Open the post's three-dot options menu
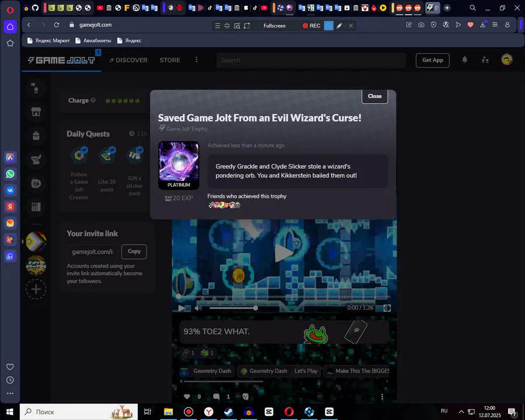 pyautogui.click(x=382, y=397)
